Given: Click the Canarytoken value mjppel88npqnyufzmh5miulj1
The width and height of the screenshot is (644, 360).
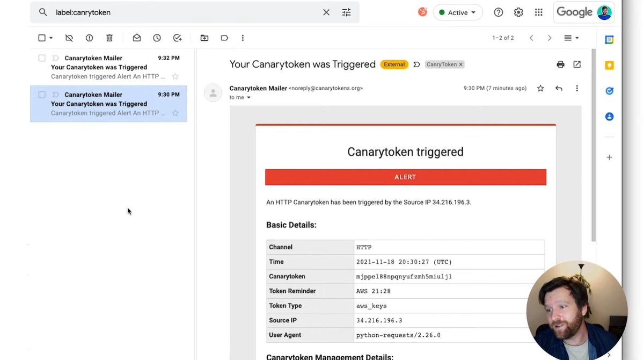Looking at the screenshot, I should [404, 276].
